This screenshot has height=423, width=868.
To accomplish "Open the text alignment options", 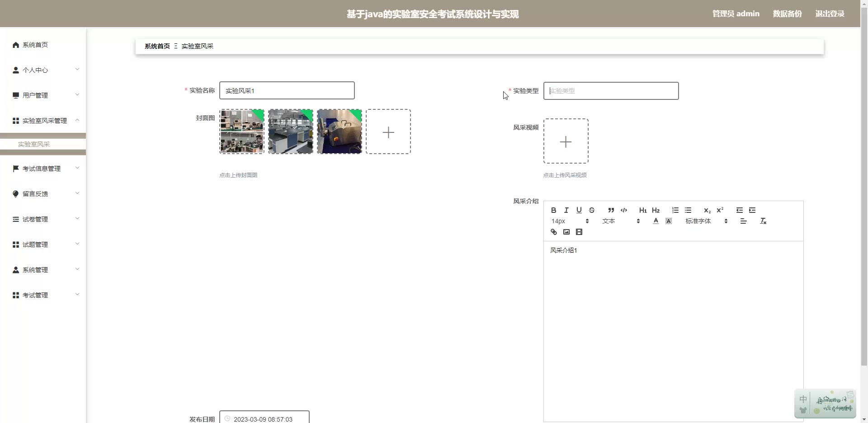I will (743, 221).
